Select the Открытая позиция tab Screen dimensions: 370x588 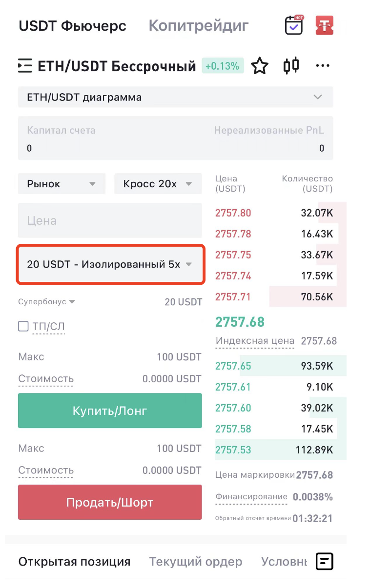click(x=74, y=562)
